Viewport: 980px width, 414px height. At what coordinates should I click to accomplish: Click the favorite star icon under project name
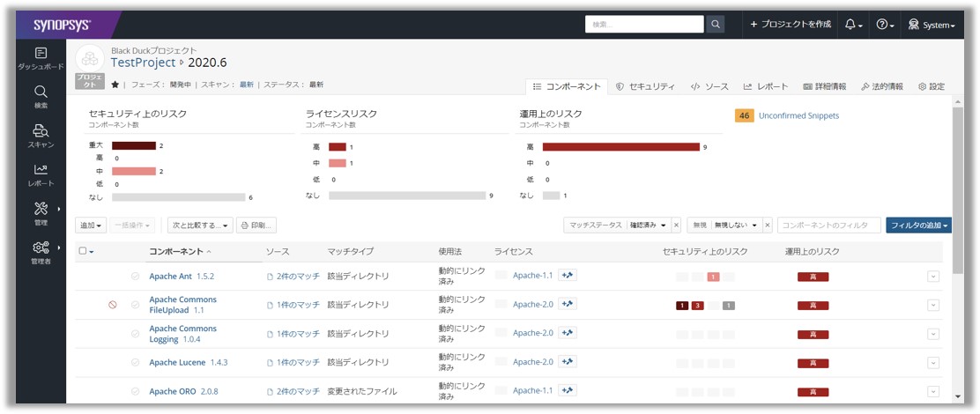[115, 85]
